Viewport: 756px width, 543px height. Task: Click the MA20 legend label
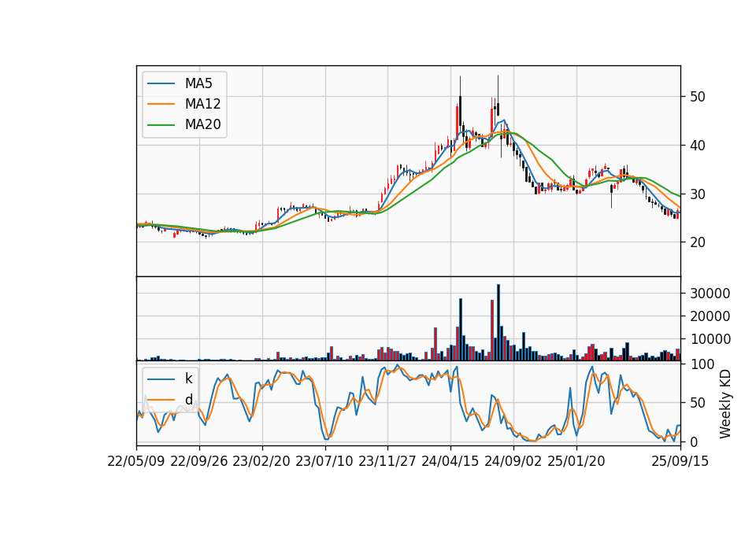202,125
